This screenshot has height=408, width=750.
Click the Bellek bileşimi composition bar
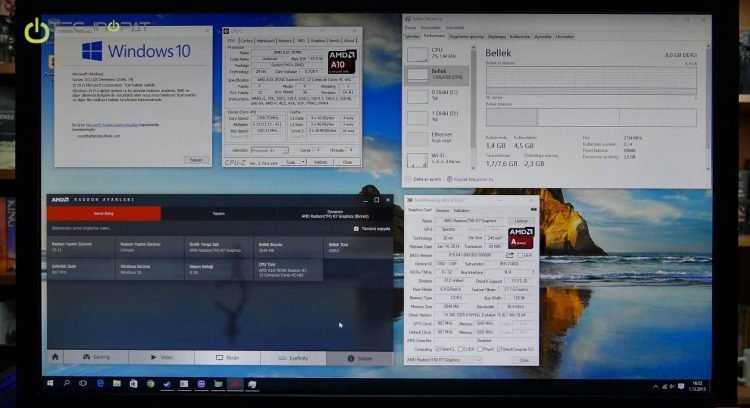pyautogui.click(x=591, y=117)
